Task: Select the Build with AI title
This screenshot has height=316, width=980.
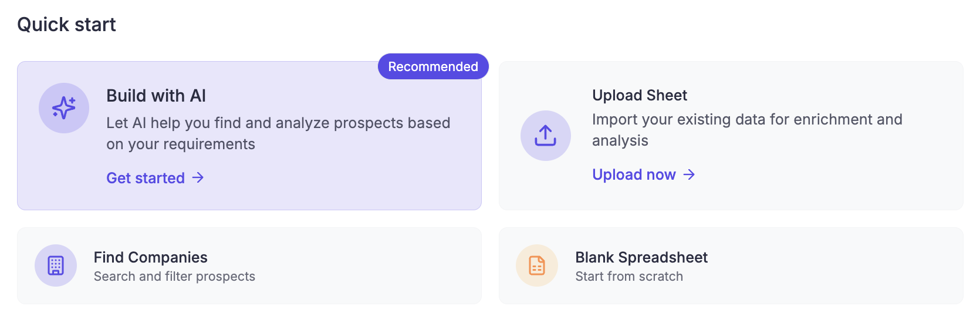Action: click(x=156, y=96)
